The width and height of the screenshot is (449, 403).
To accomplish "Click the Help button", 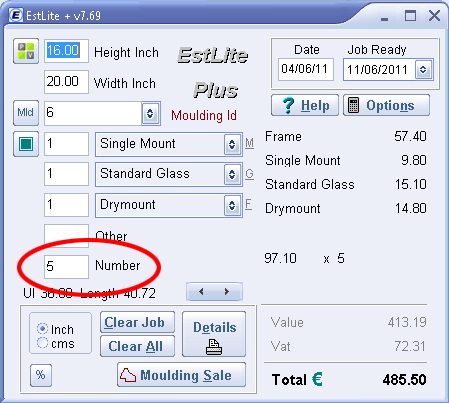I will pyautogui.click(x=305, y=105).
